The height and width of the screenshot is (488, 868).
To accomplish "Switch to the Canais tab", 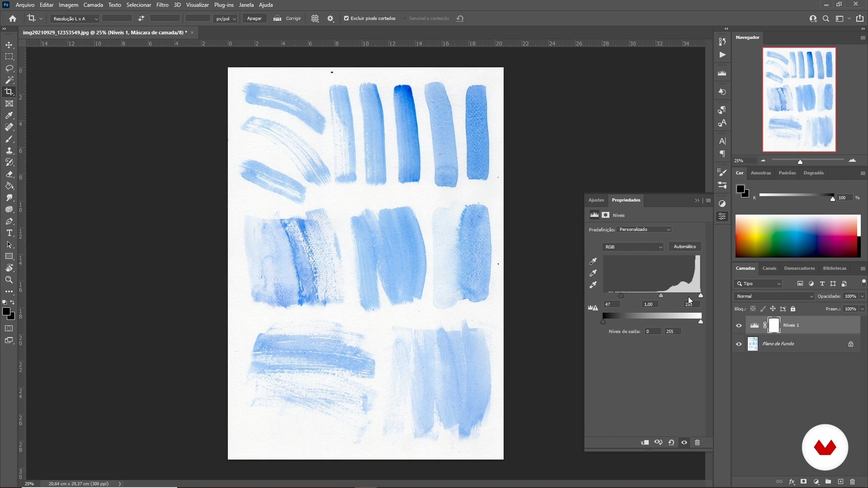I will (769, 268).
